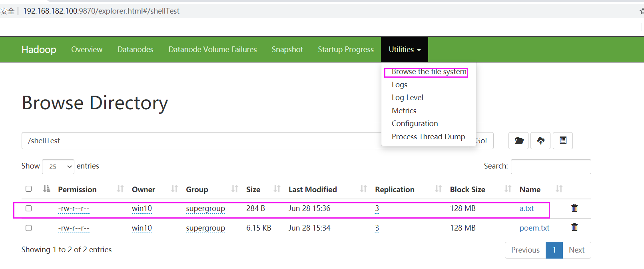The image size is (644, 269).
Task: Delete a.txt with its trash icon
Action: [574, 208]
